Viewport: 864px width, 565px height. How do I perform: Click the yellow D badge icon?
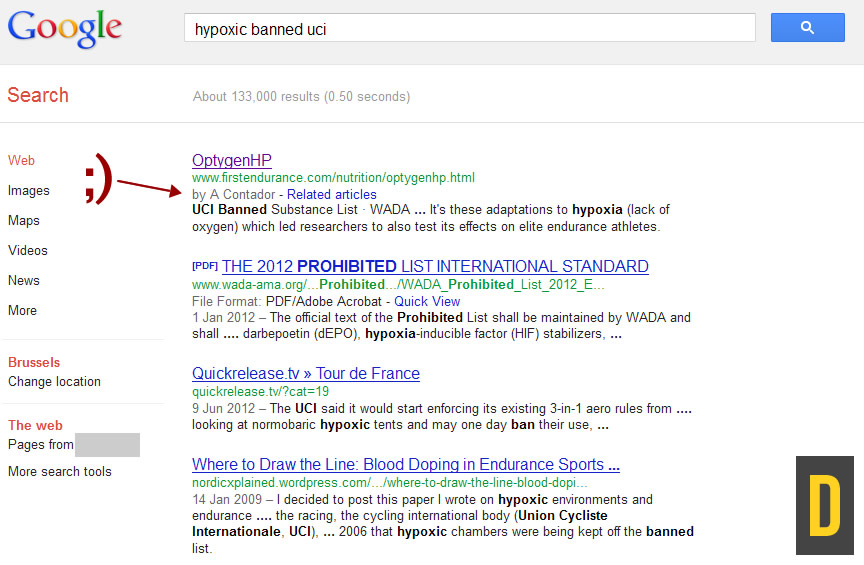(824, 505)
